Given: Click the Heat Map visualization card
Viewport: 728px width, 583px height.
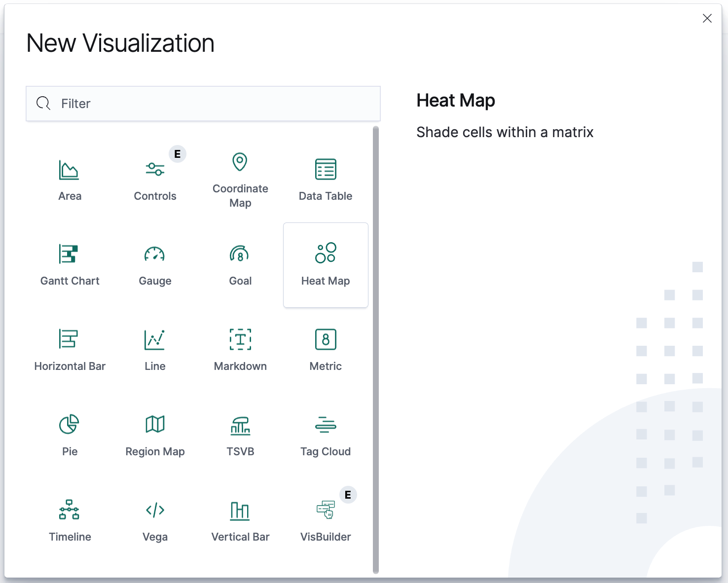Looking at the screenshot, I should tap(326, 265).
